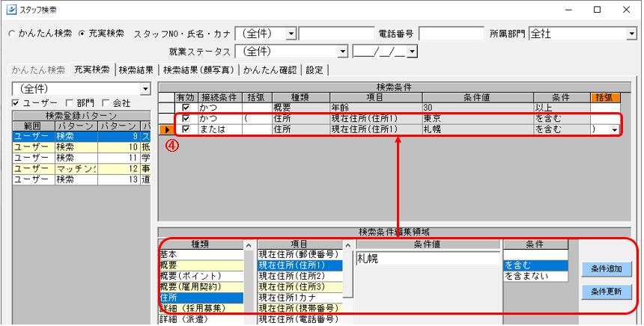Click the 接続条件 column header
Image resolution: width=644 pixels, height=326 pixels.
coord(219,98)
